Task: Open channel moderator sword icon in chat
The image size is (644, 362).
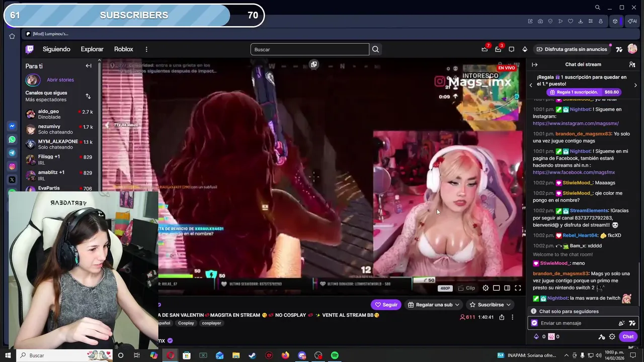Action: pyautogui.click(x=601, y=337)
